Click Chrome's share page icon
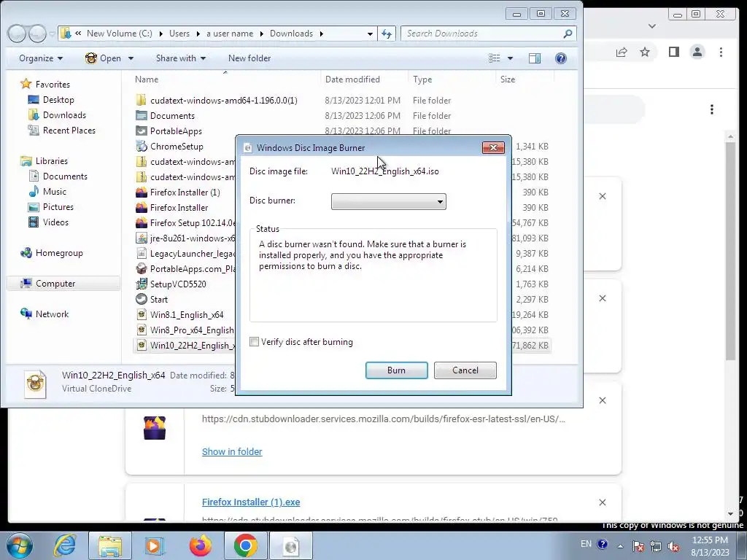 [x=622, y=52]
